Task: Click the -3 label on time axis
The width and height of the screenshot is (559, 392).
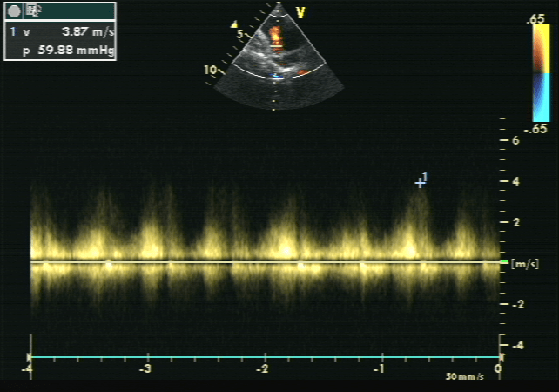Action: [x=145, y=368]
